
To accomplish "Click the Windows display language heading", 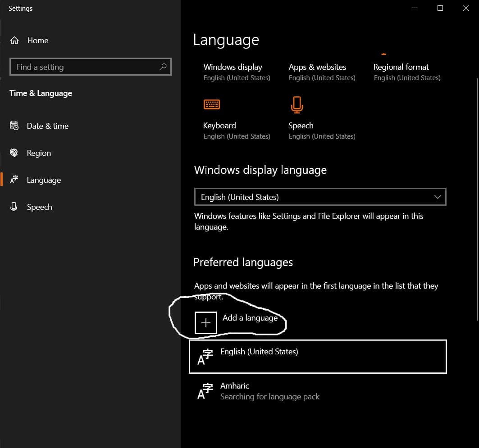I will click(x=260, y=170).
